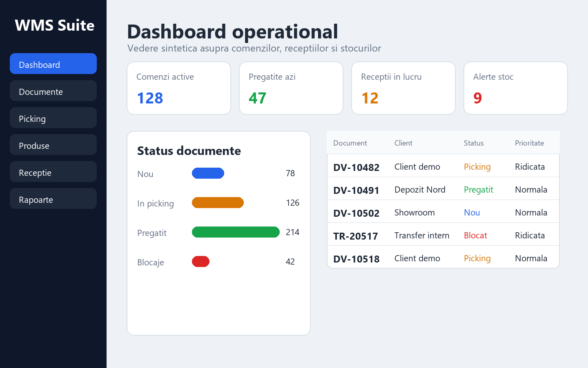The height and width of the screenshot is (368, 588).
Task: Sort by the Client column header
Action: click(403, 143)
